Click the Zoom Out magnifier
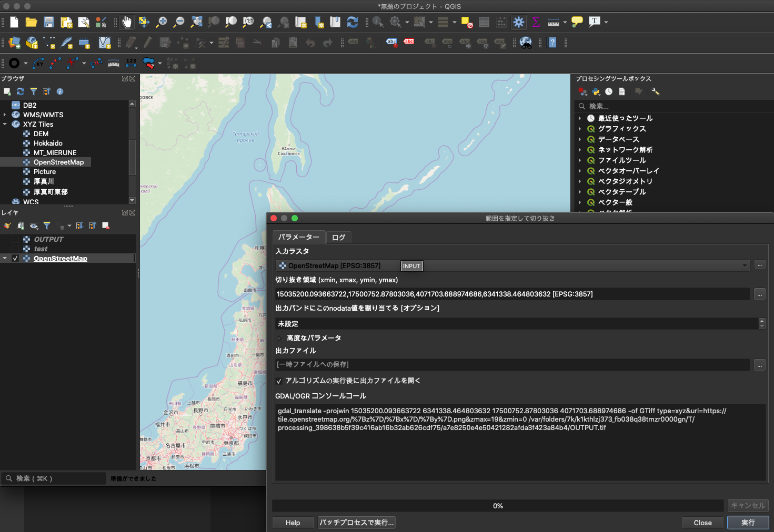 tap(179, 22)
